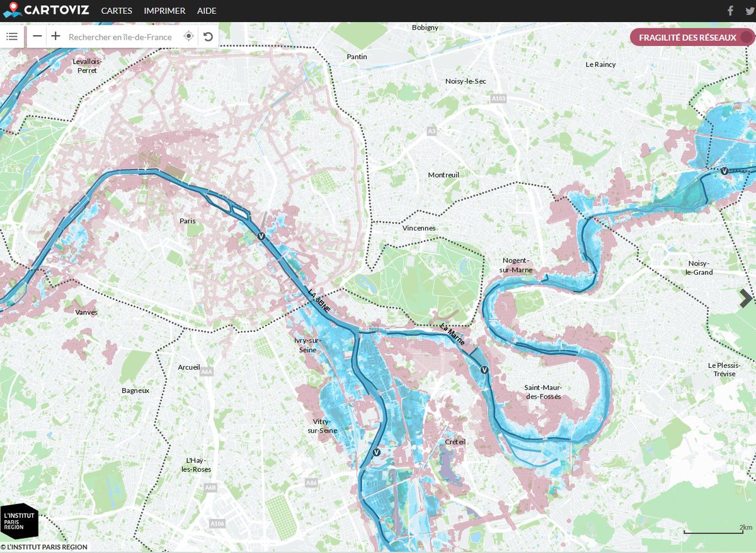The height and width of the screenshot is (553, 756).
Task: Click the 2km scale bar
Action: [x=718, y=530]
